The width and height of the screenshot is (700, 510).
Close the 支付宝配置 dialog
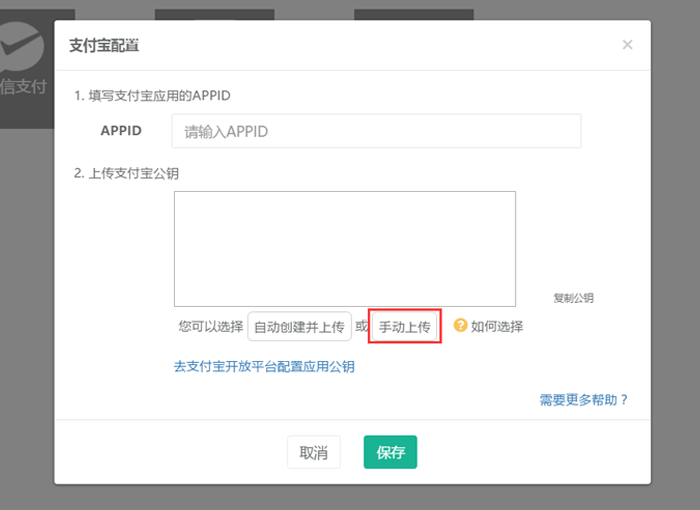coord(627,45)
